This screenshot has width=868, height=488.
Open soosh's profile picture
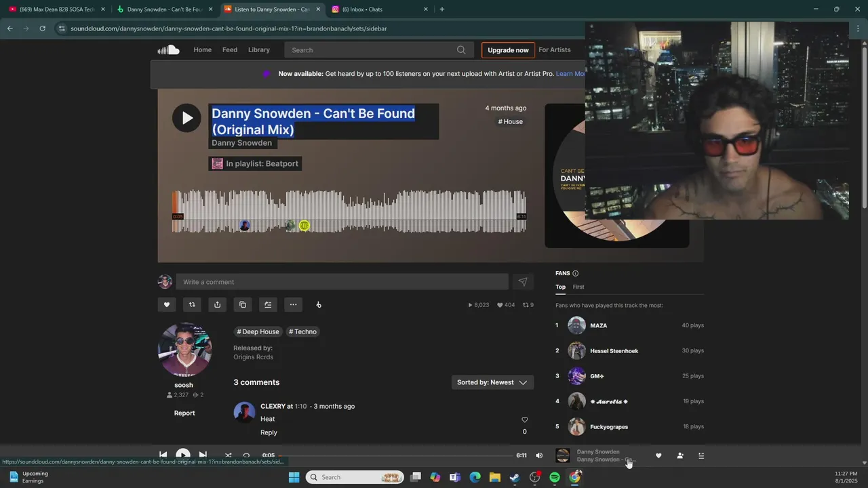point(184,350)
